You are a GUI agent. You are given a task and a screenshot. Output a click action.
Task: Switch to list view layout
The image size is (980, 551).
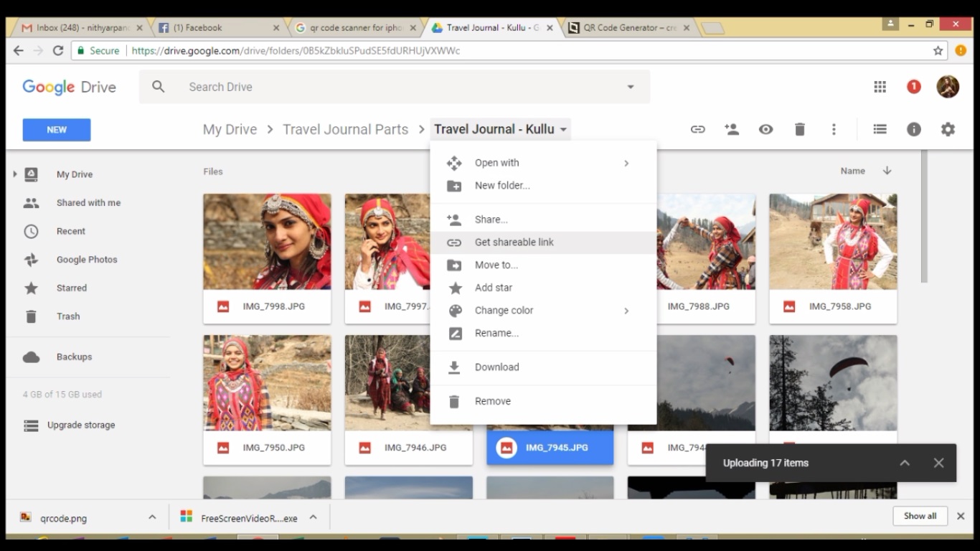coord(880,130)
